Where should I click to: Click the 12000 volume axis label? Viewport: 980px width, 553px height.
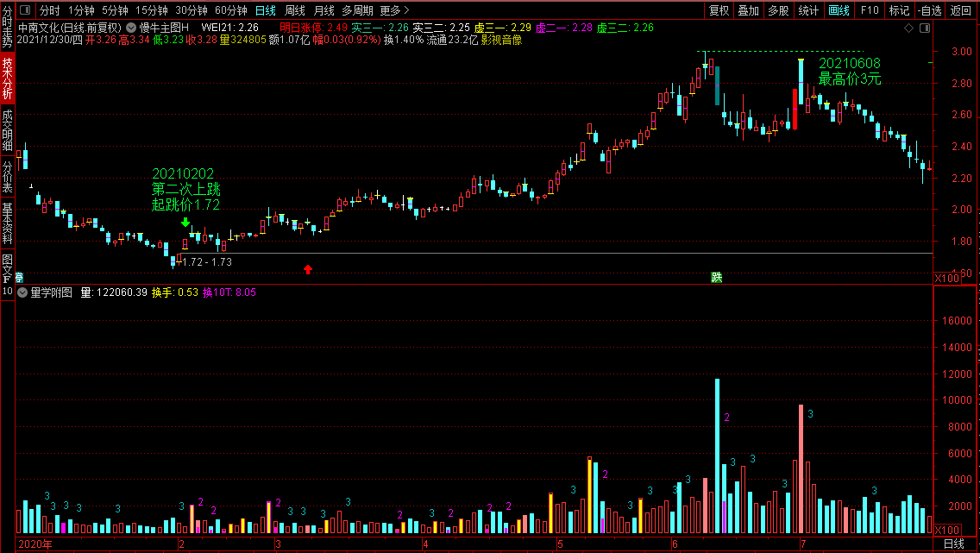click(x=957, y=374)
